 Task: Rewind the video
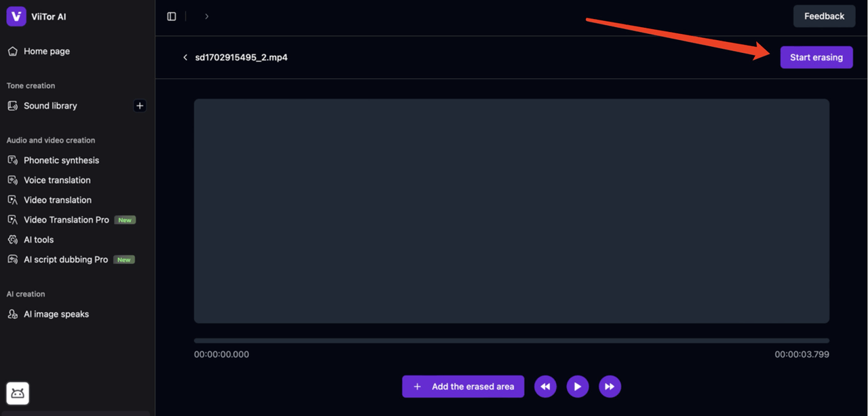pos(545,387)
